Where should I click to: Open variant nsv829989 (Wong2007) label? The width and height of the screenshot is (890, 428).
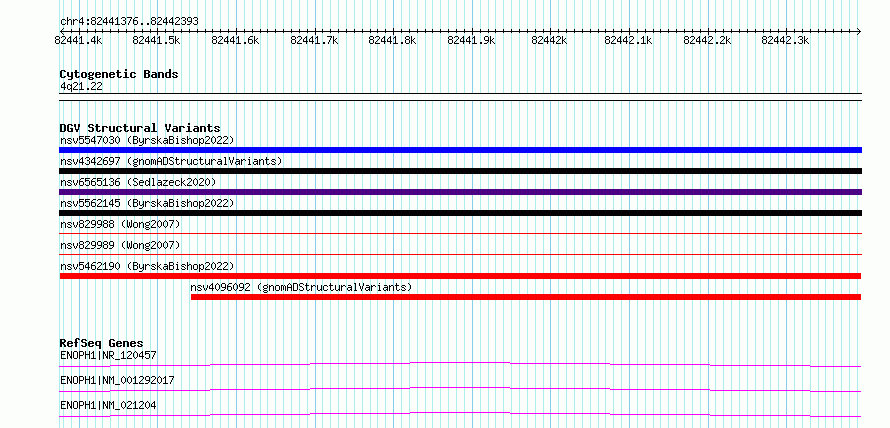pos(120,245)
